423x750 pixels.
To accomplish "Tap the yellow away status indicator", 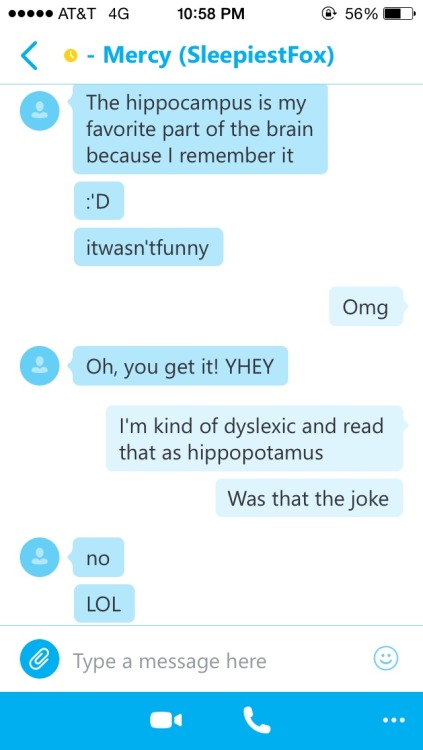I will coord(70,56).
